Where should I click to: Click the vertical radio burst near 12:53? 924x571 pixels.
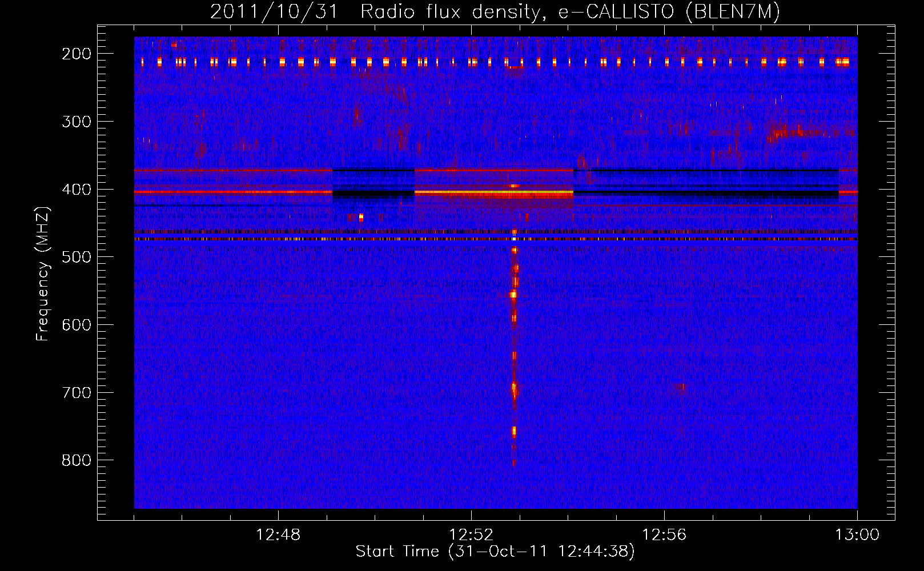point(514,348)
